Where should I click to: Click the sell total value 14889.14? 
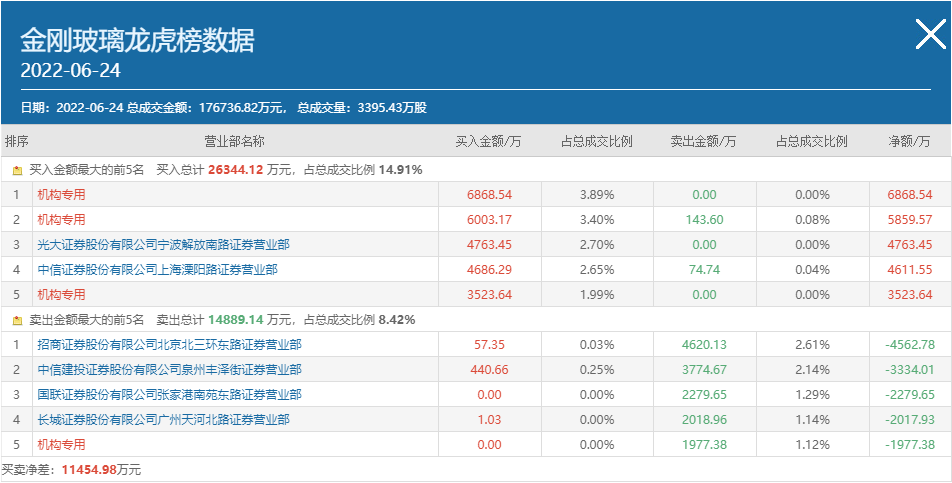click(x=235, y=320)
